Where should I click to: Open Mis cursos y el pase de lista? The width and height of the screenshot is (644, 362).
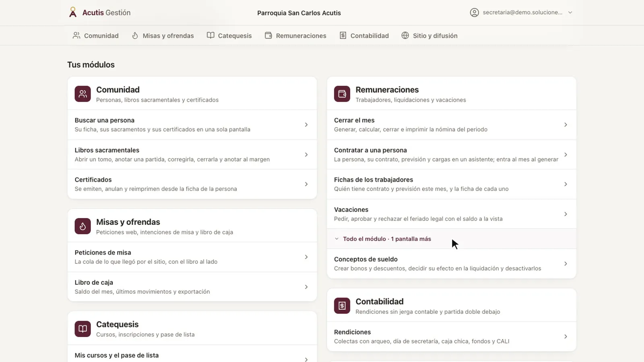pos(192,354)
